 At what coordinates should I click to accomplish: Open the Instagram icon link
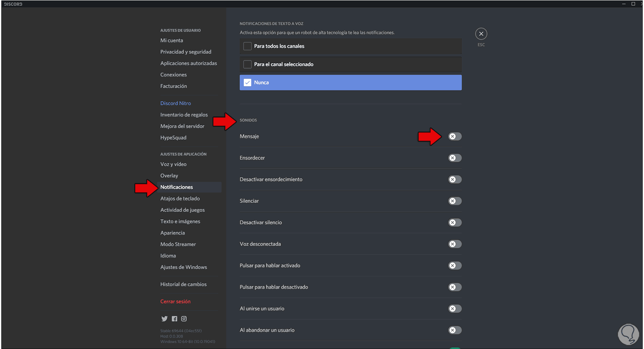(x=184, y=319)
